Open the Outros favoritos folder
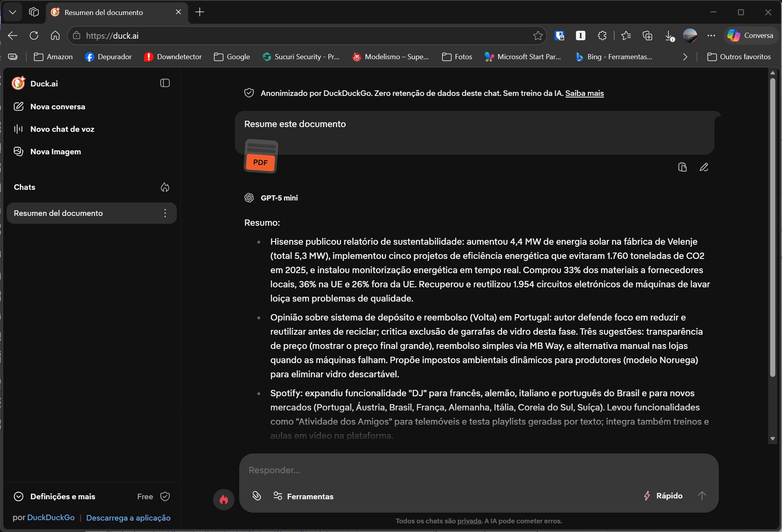The width and height of the screenshot is (782, 532). tap(739, 57)
